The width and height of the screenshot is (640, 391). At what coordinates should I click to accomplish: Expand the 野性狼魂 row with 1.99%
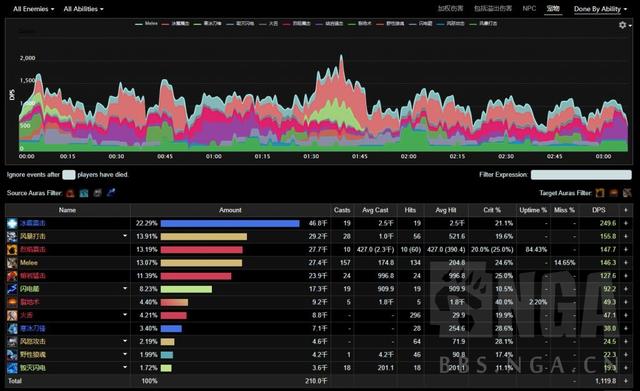pyautogui.click(x=125, y=354)
